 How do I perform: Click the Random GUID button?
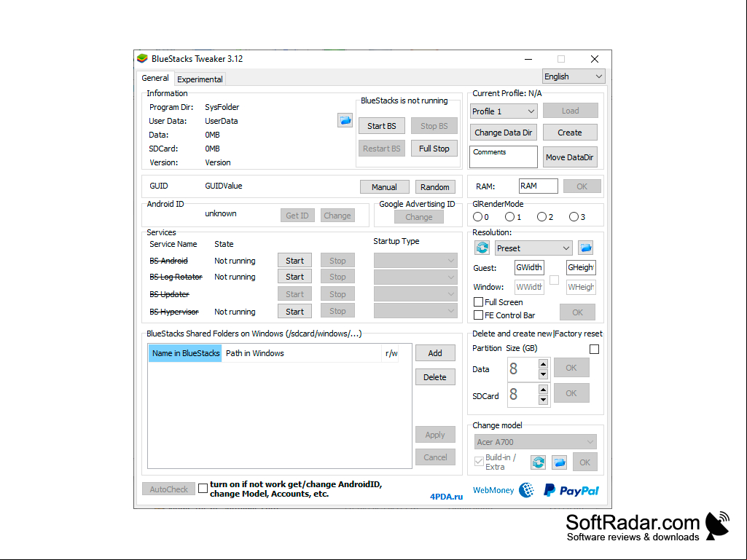(x=435, y=187)
